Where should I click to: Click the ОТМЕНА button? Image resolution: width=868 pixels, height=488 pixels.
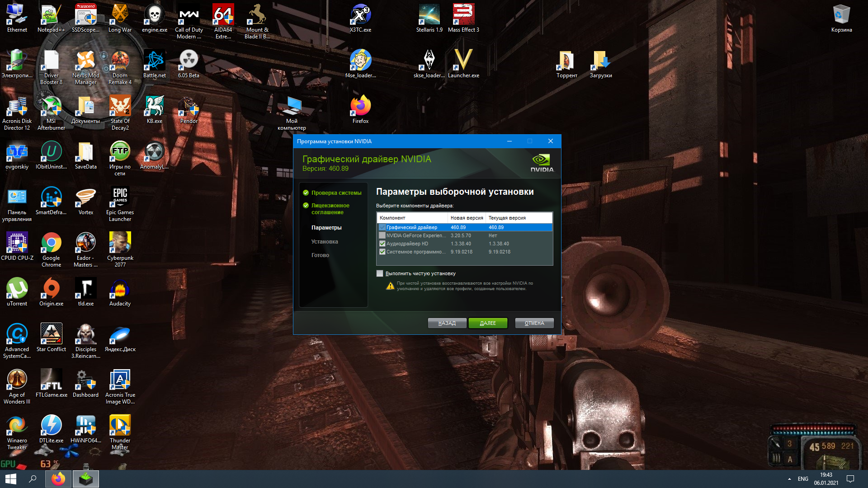coord(534,323)
